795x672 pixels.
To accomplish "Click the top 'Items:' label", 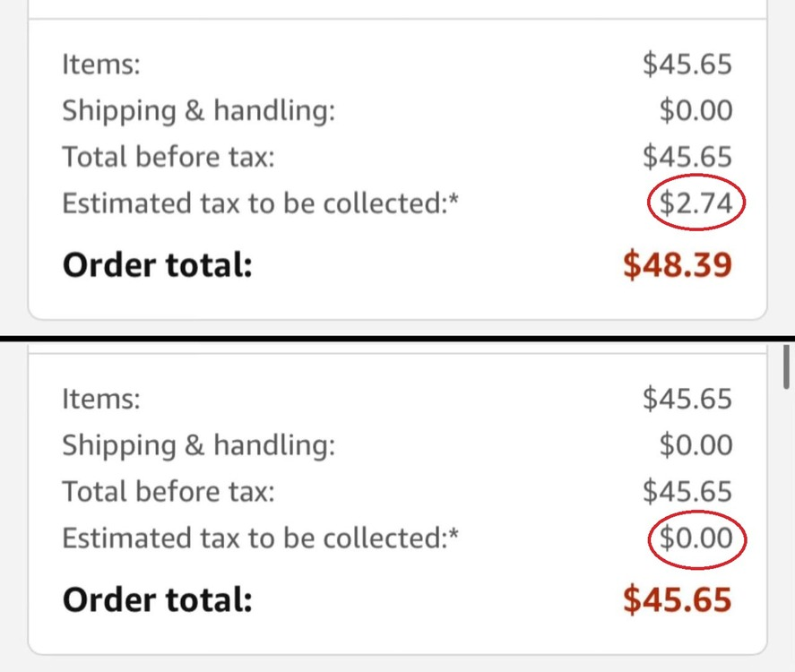I will [x=101, y=65].
